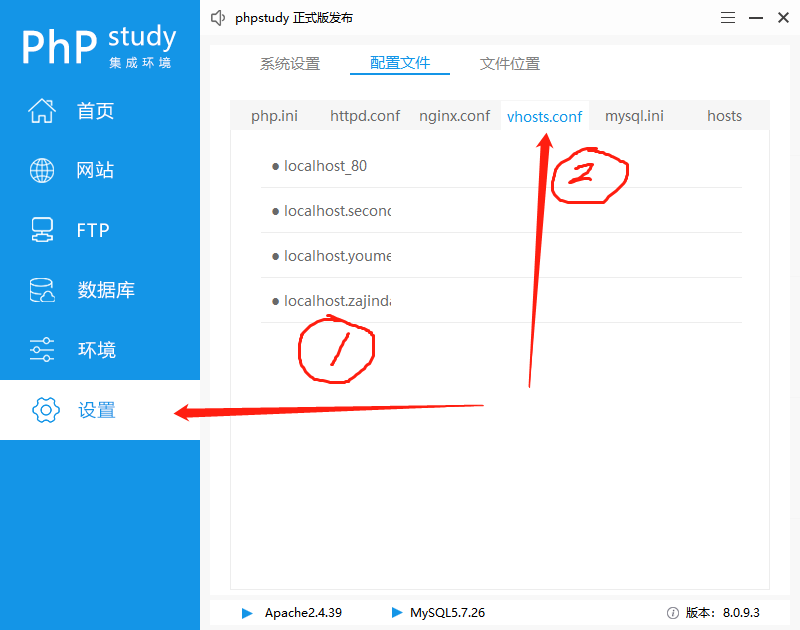Open the 网站 globe icon
800x630 pixels.
pos(42,171)
